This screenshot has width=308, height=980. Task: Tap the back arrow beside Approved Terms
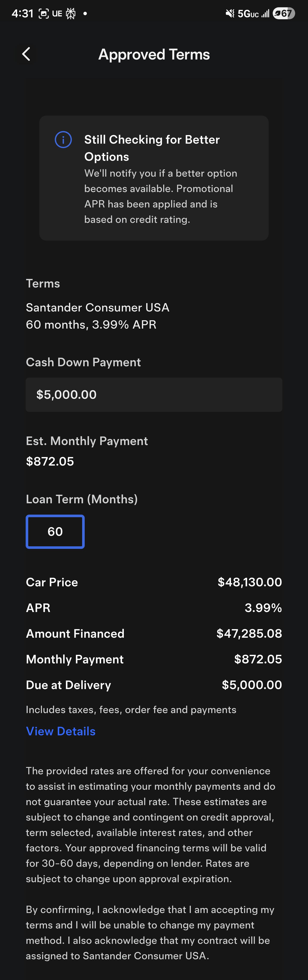click(26, 54)
